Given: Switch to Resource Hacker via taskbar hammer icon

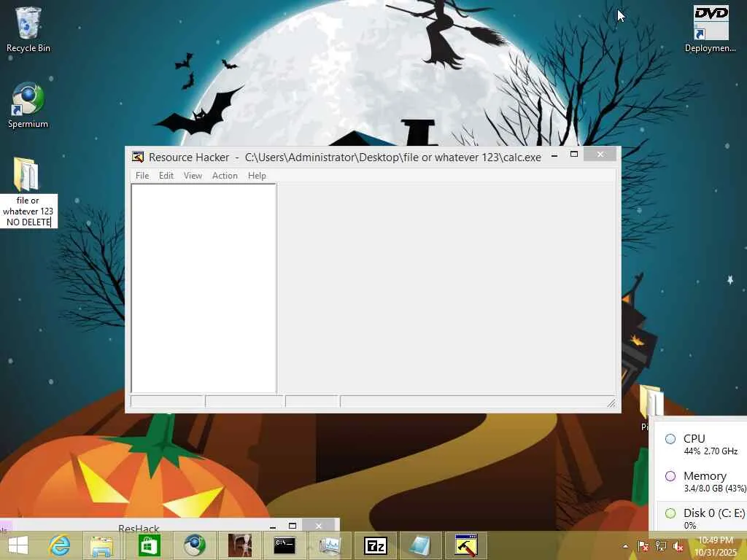Looking at the screenshot, I should pyautogui.click(x=465, y=545).
